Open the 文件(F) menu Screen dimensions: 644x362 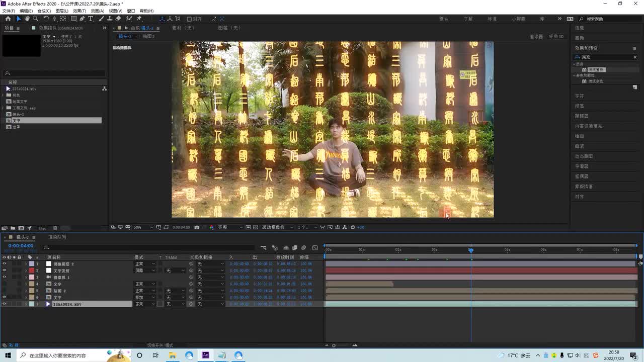(9, 11)
